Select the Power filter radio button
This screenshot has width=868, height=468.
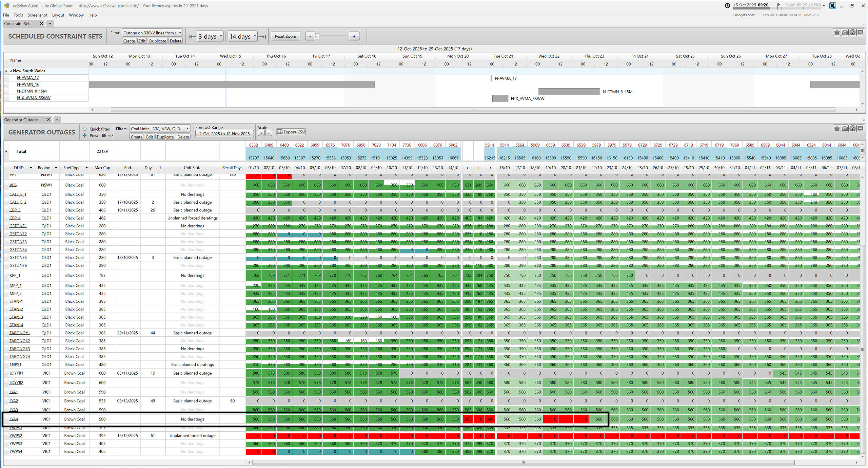coord(85,135)
